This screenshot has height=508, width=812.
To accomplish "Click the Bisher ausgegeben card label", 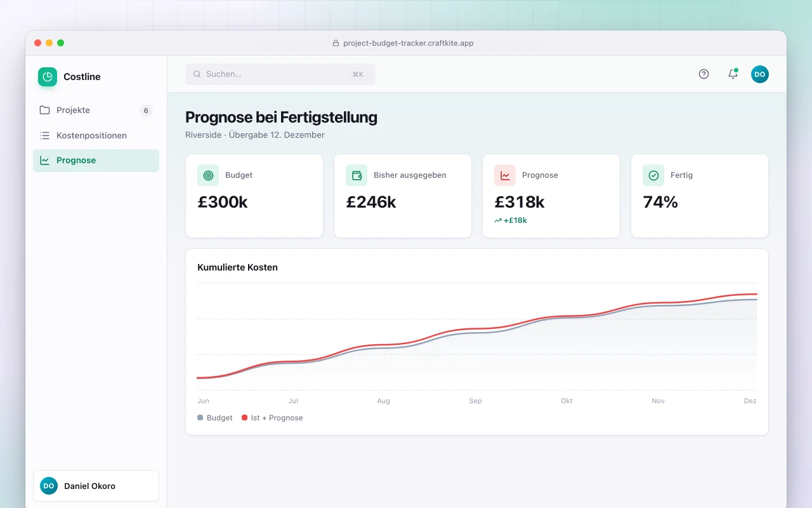I will (410, 175).
